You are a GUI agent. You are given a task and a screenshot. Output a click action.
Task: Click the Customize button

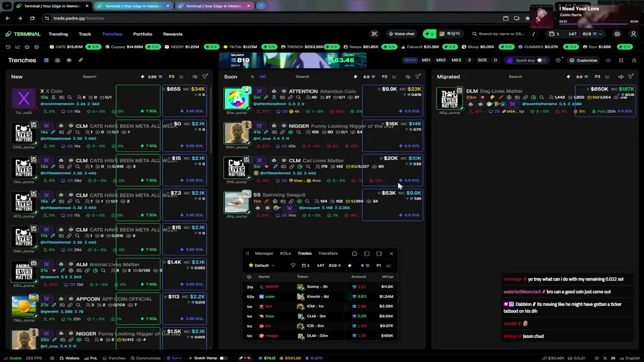[x=583, y=60]
